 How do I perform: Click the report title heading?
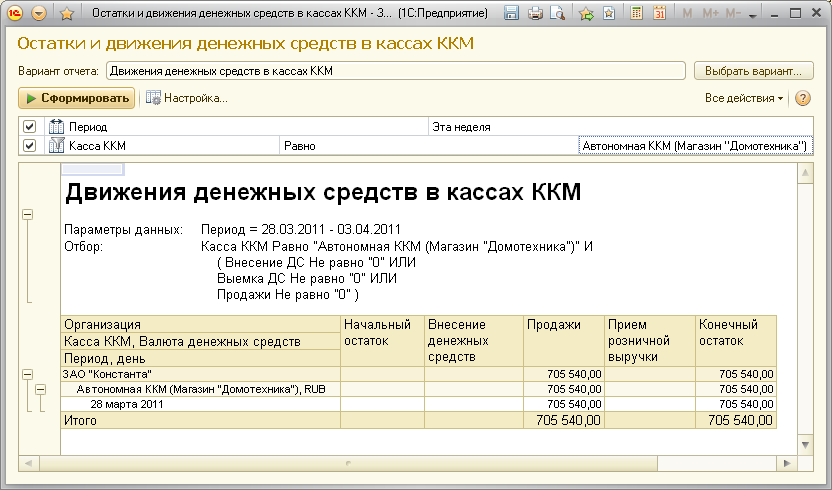pyautogui.click(x=323, y=192)
